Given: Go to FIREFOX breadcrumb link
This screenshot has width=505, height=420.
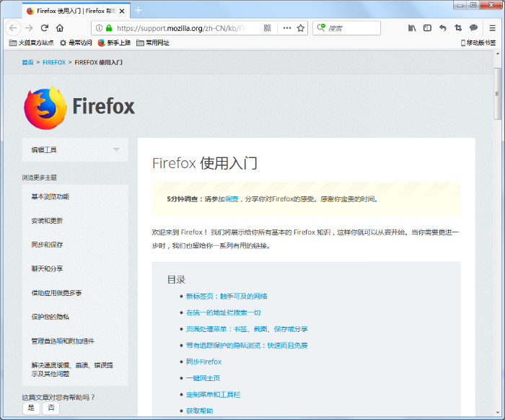Looking at the screenshot, I should [x=54, y=62].
